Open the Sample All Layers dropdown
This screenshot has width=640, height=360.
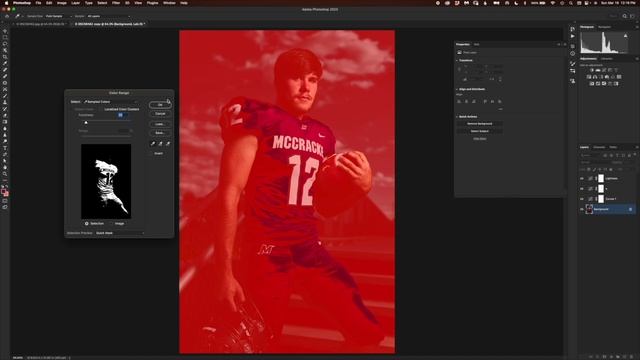109,16
